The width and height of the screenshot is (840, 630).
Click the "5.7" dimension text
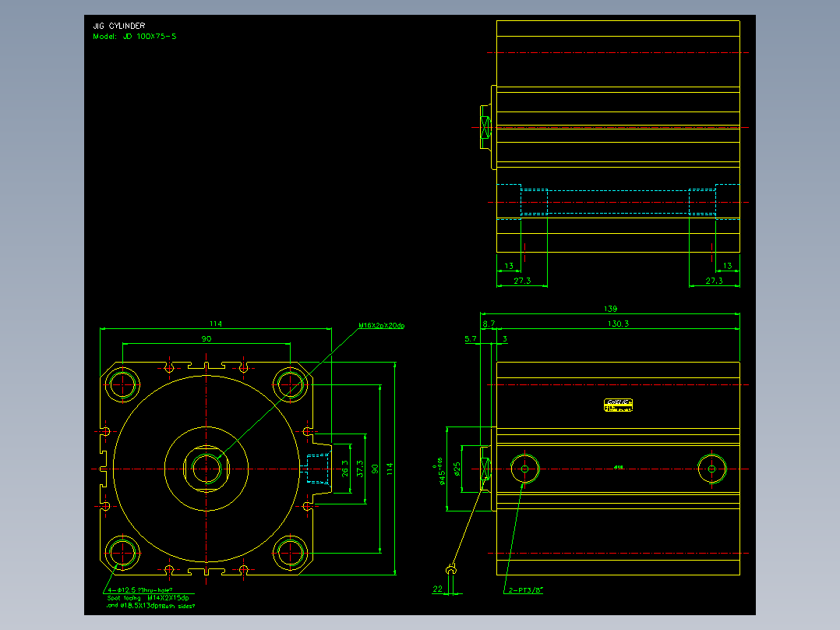point(471,339)
